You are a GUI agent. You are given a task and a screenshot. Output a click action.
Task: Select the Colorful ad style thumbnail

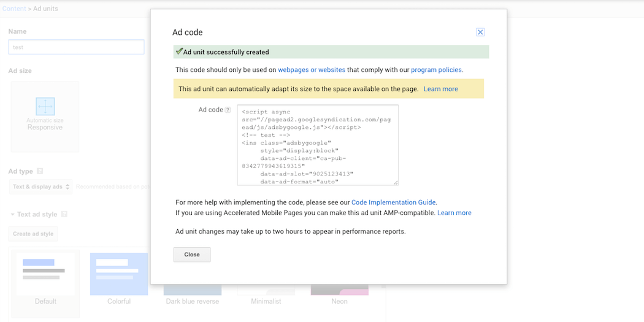[x=119, y=274]
